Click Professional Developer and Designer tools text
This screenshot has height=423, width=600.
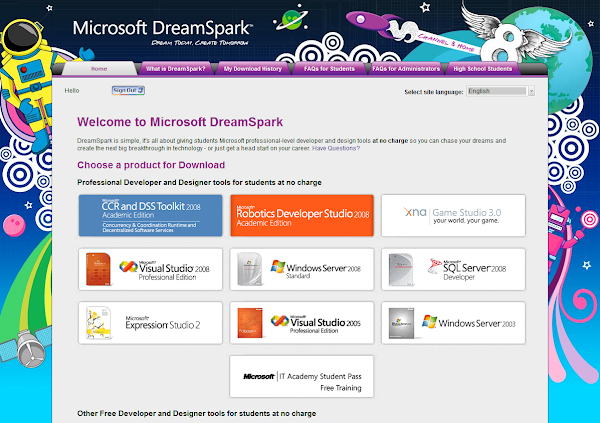pyautogui.click(x=199, y=182)
